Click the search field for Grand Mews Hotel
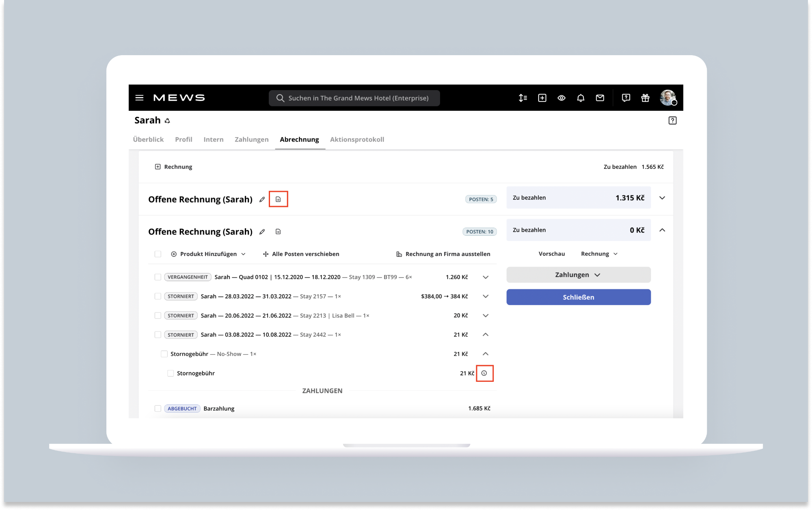 coord(354,98)
